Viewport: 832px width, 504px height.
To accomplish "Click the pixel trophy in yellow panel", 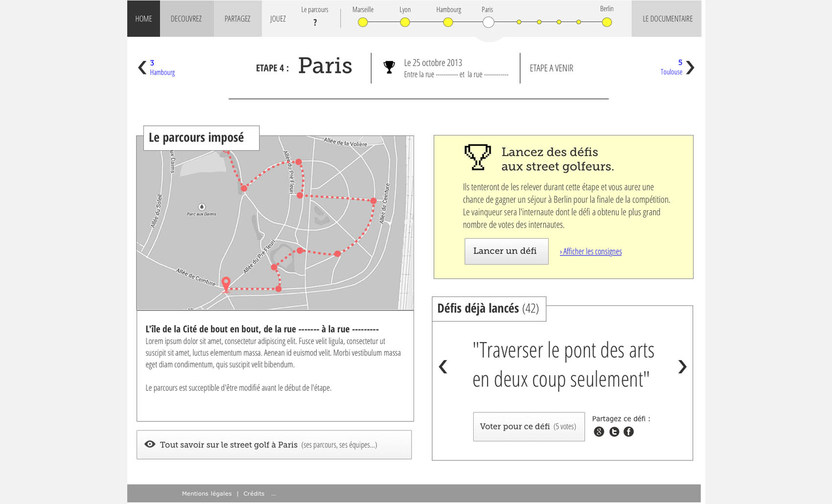I will click(477, 157).
